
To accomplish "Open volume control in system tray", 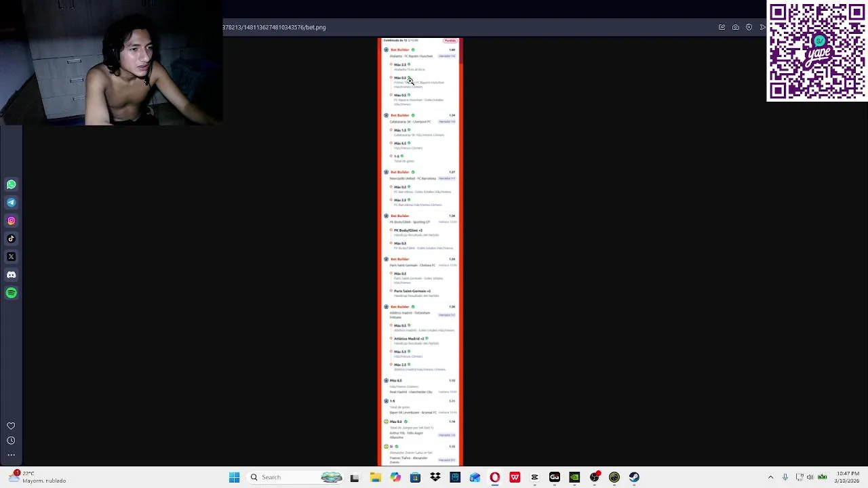I will pyautogui.click(x=810, y=477).
